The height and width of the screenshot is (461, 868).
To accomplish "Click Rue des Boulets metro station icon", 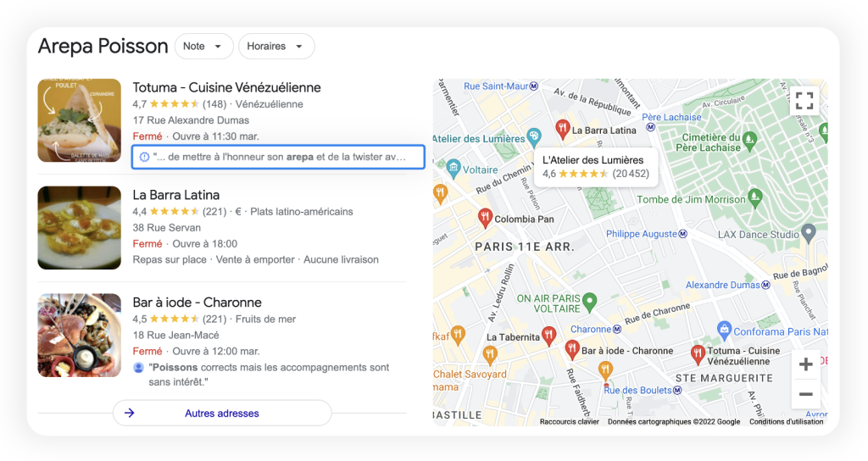I will tap(677, 390).
